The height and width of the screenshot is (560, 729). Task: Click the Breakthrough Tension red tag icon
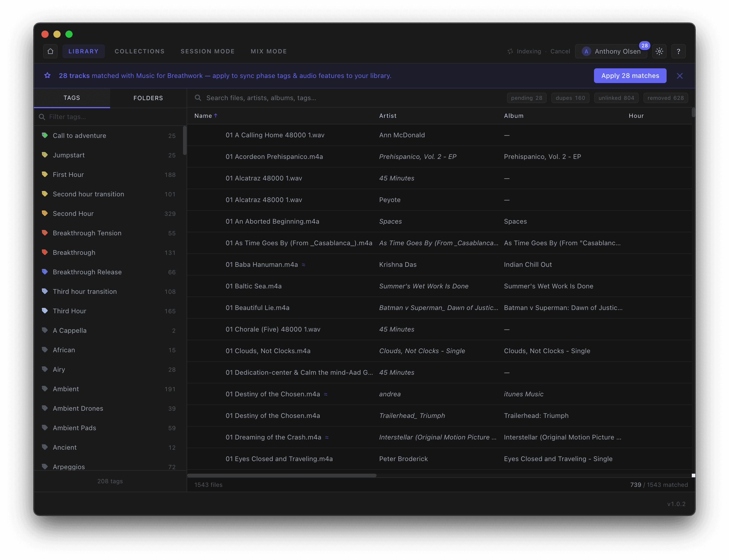tap(45, 233)
